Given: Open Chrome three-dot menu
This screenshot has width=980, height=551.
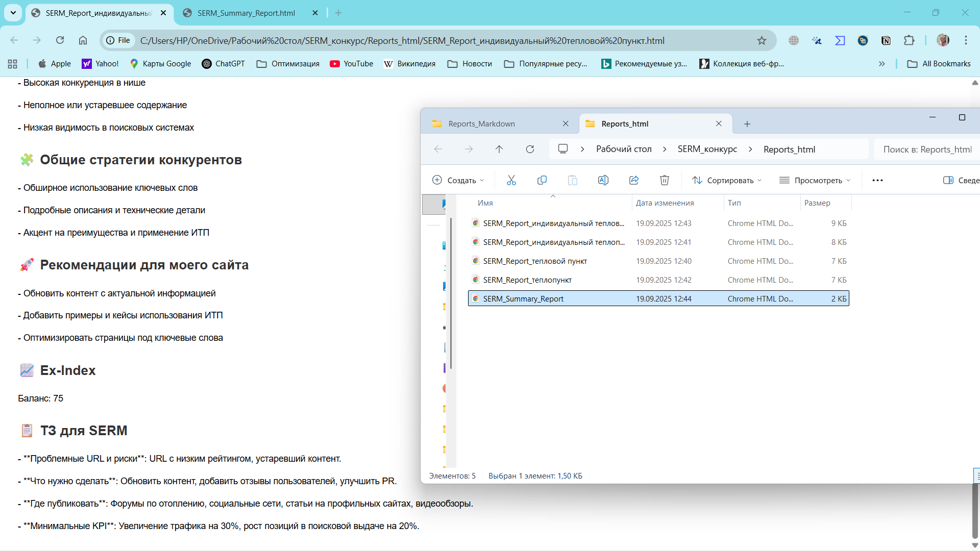Looking at the screenshot, I should pyautogui.click(x=966, y=40).
